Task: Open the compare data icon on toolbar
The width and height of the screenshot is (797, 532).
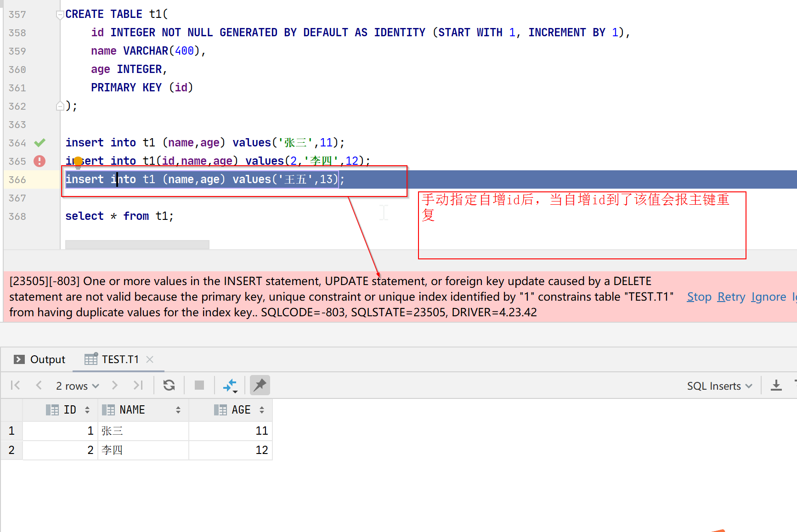Action: [230, 385]
